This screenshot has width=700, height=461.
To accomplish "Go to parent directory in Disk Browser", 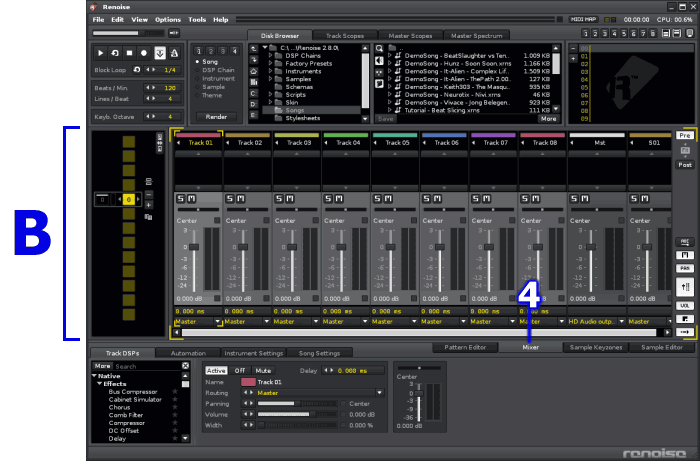I will 254,49.
